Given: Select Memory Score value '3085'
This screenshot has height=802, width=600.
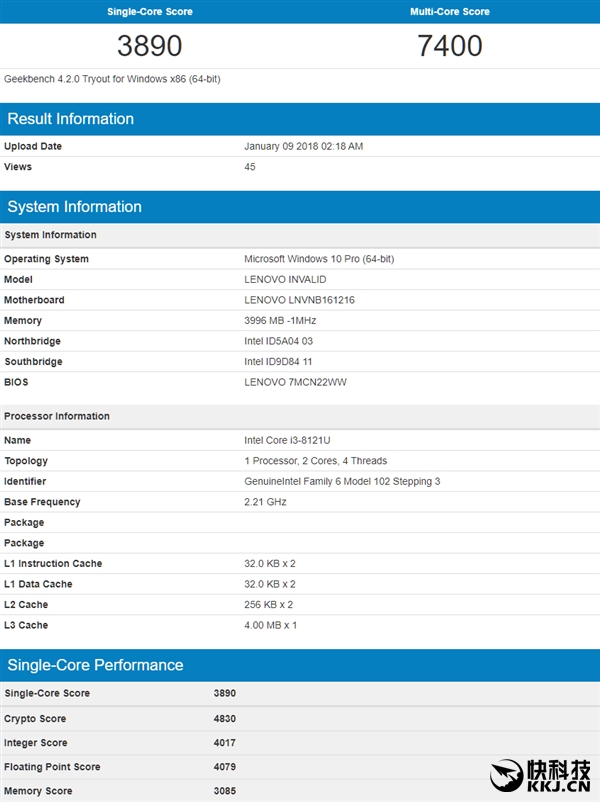Looking at the screenshot, I should (x=225, y=791).
